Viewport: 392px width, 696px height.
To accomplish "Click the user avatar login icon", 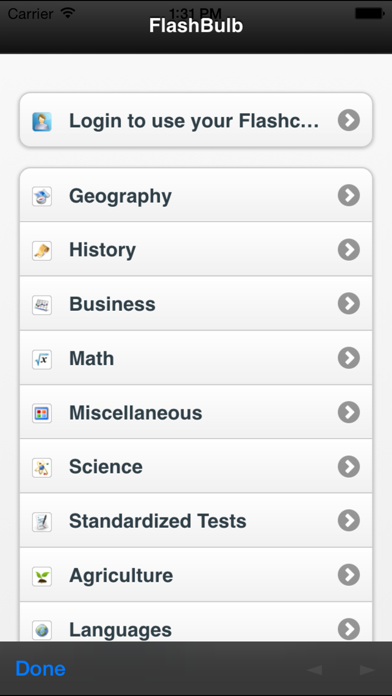I will (x=42, y=121).
